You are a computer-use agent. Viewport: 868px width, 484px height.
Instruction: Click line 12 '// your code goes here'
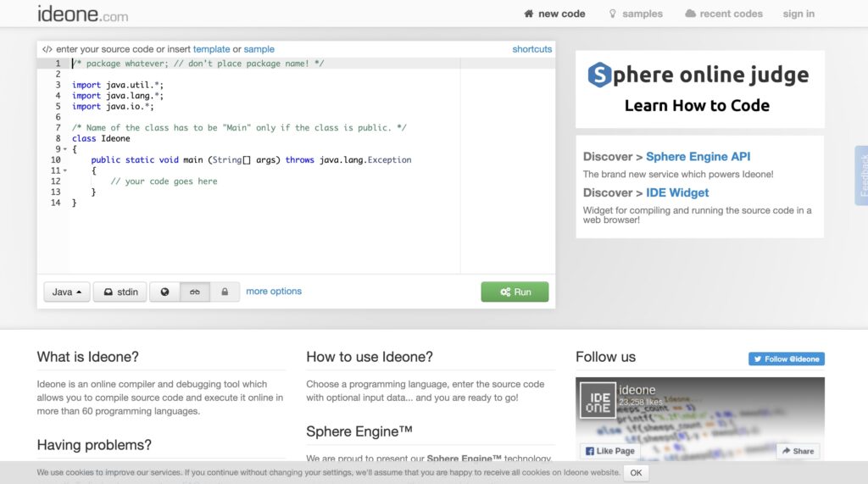tap(164, 181)
